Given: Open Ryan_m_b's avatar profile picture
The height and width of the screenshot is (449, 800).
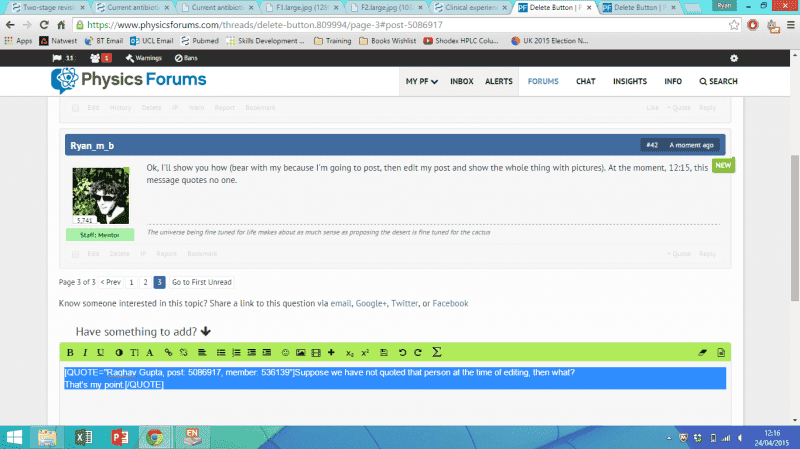Looking at the screenshot, I should (x=101, y=195).
